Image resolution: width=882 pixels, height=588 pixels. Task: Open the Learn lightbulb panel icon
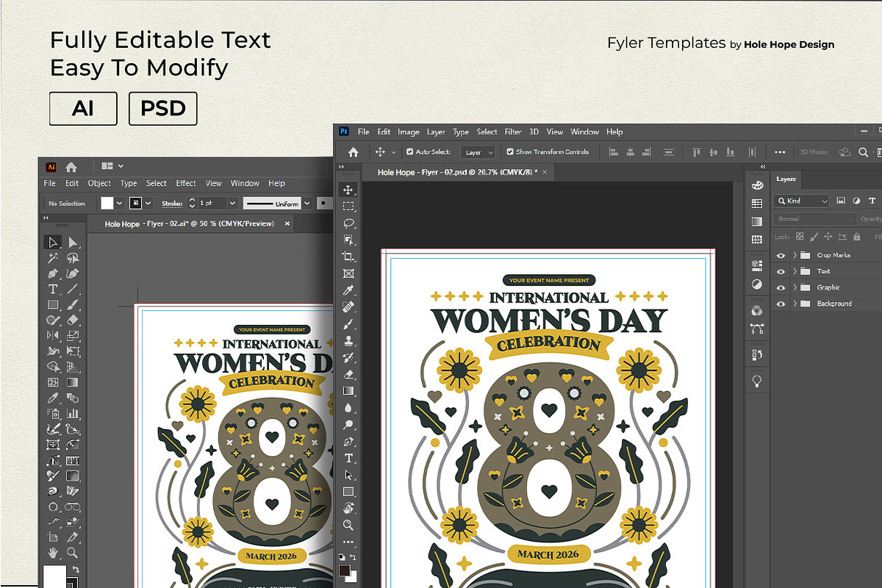tap(757, 381)
